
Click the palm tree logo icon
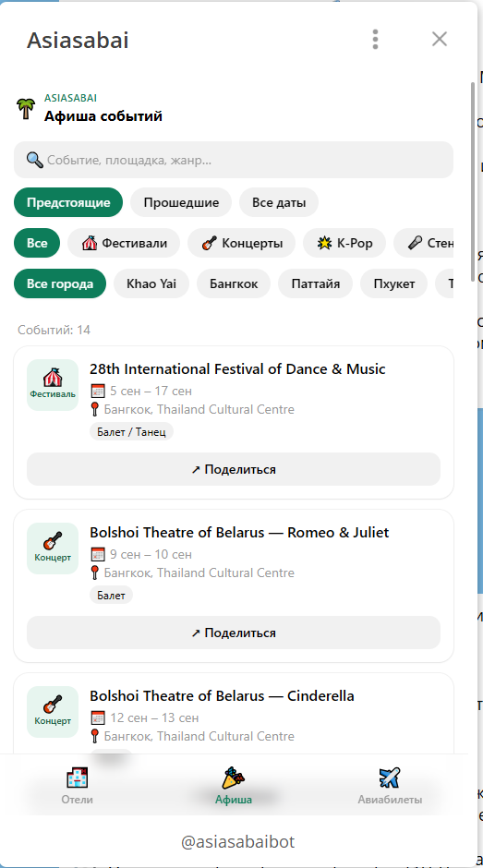tap(25, 108)
